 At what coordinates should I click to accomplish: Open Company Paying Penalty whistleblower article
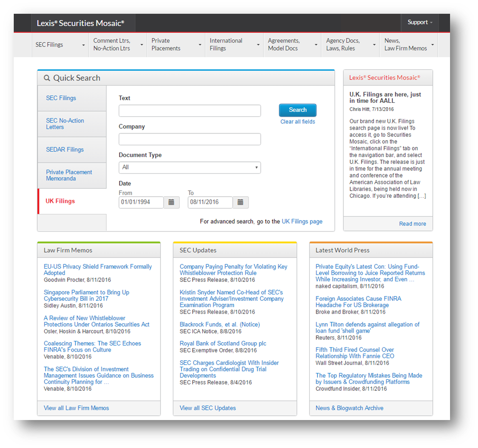[x=233, y=270]
